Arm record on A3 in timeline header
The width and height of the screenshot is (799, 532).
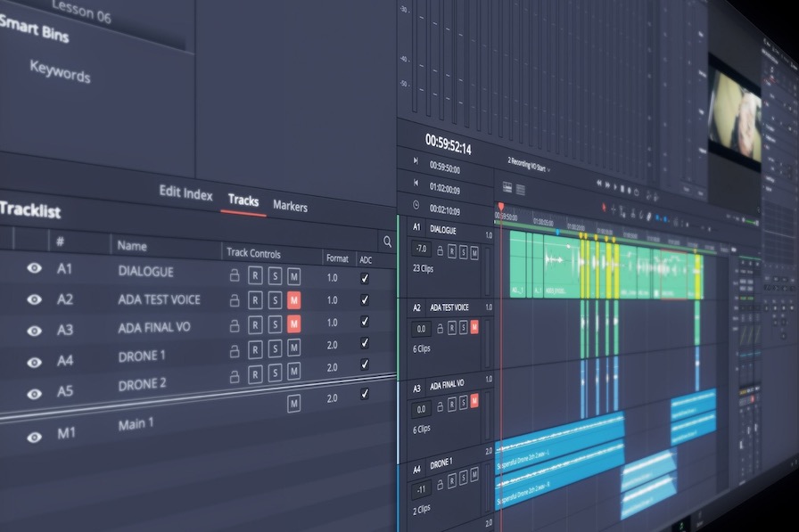[x=451, y=405]
